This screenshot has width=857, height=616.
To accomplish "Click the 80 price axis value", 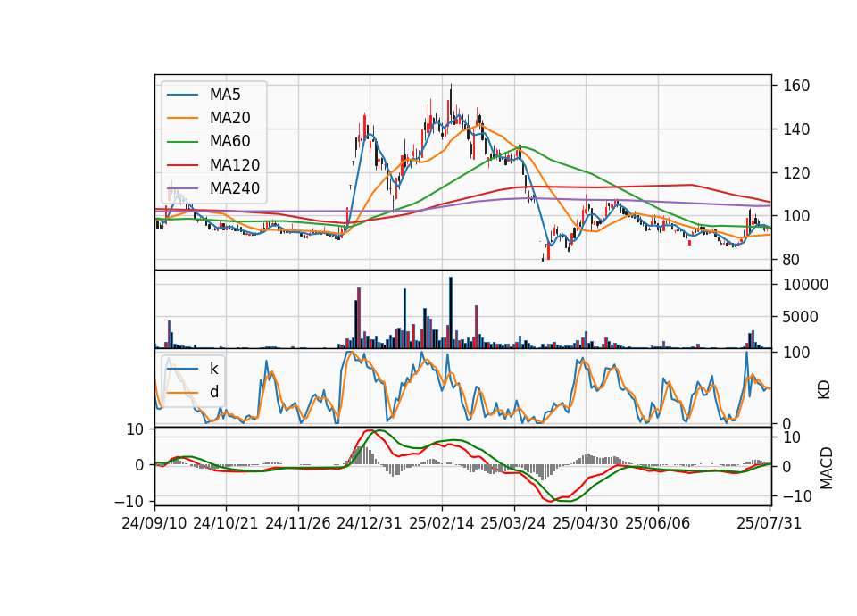I will 792,260.
